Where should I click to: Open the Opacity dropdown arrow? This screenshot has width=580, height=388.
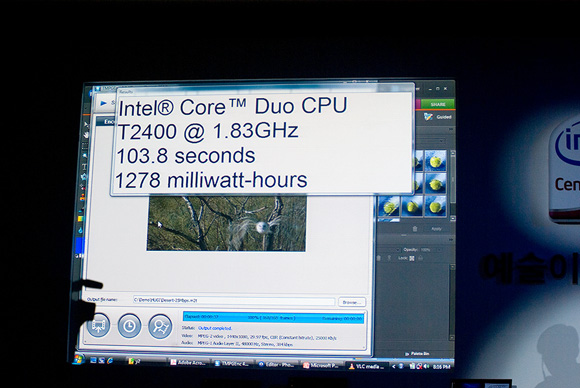439,250
